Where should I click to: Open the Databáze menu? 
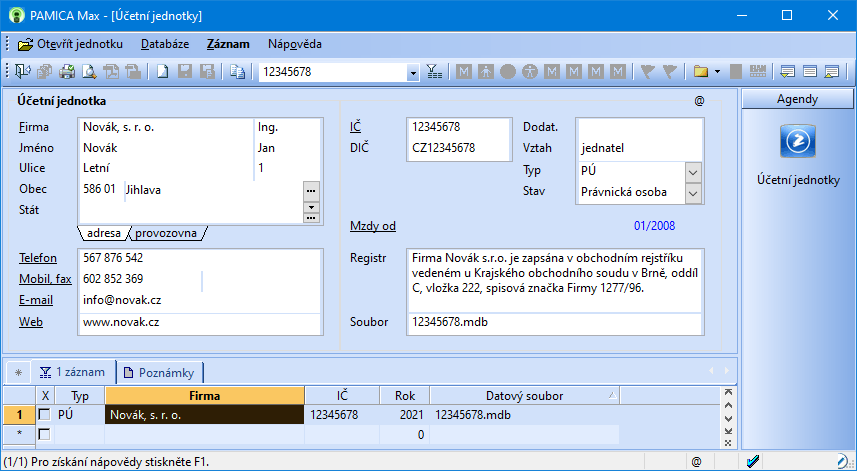pyautogui.click(x=165, y=44)
